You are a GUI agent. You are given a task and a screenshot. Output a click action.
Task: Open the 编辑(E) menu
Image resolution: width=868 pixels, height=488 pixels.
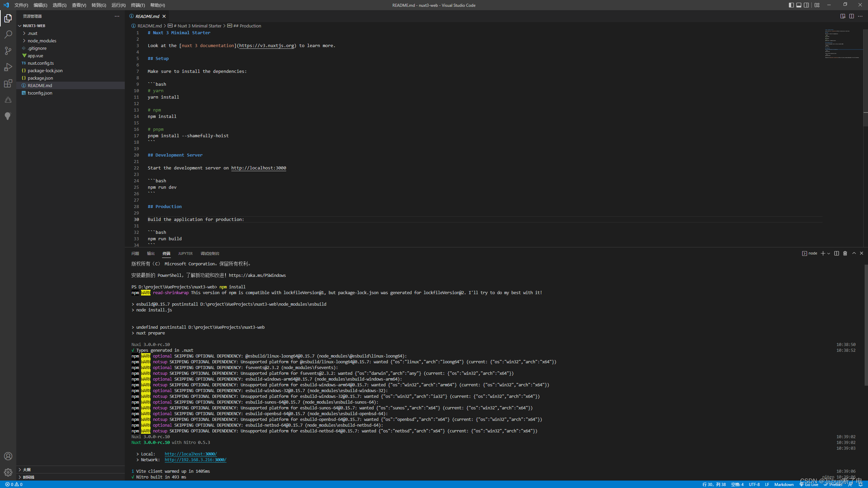(40, 5)
